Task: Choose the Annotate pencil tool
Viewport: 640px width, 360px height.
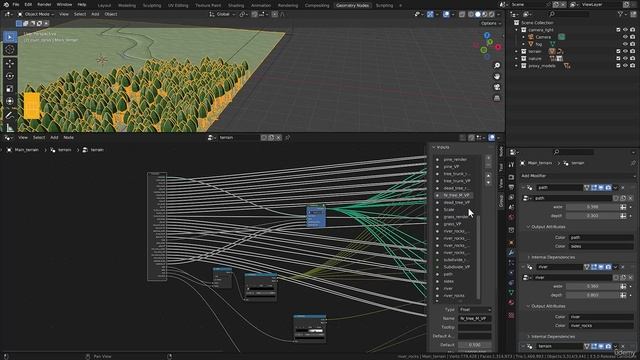Action: (x=10, y=115)
